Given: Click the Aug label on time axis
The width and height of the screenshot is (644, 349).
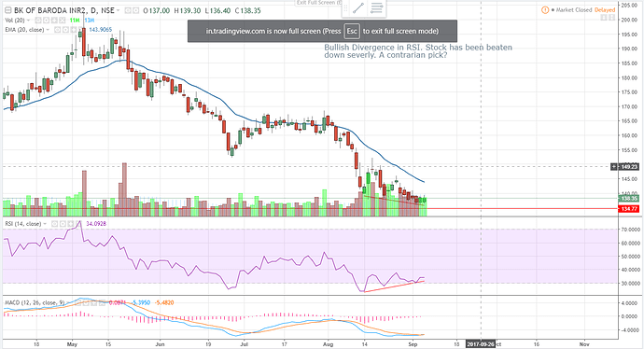Looking at the screenshot, I should pyautogui.click(x=328, y=344).
